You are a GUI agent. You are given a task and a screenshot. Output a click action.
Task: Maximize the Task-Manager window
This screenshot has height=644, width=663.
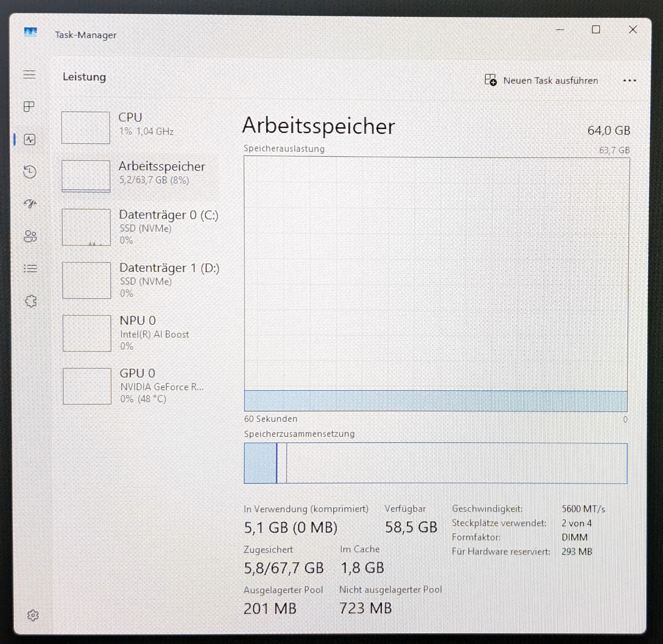[596, 29]
